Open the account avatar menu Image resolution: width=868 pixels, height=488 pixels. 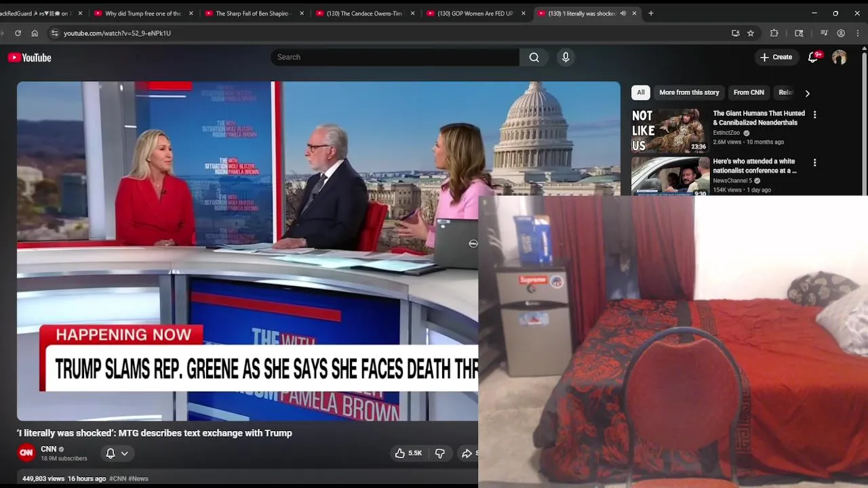point(840,58)
